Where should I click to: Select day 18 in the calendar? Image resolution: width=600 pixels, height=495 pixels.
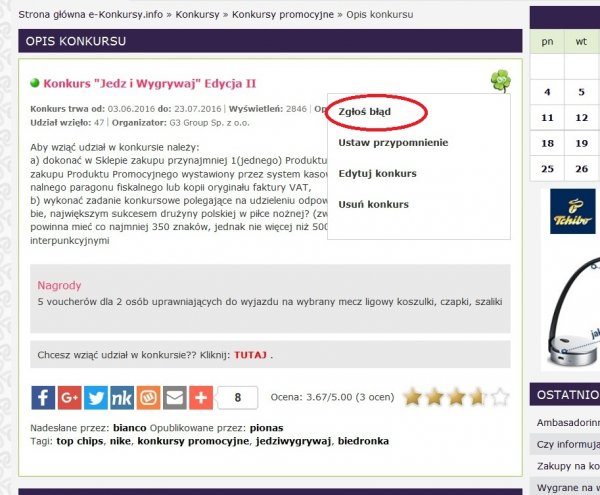547,143
